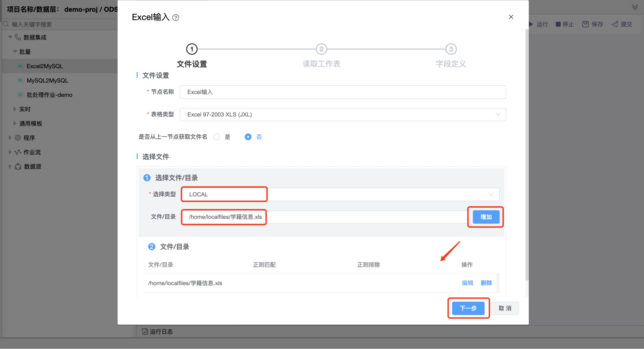Click the 下一步 button
The height and width of the screenshot is (349, 644).
(468, 308)
